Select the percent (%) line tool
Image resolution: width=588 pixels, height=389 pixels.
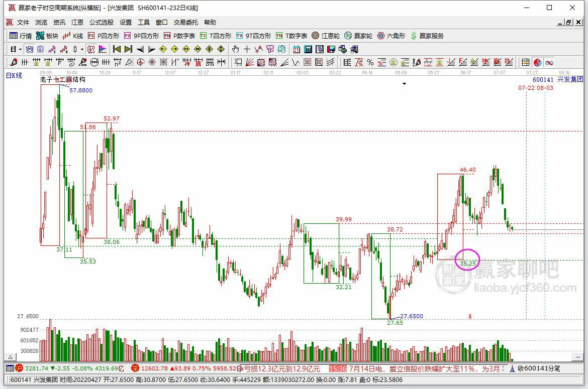click(x=370, y=62)
